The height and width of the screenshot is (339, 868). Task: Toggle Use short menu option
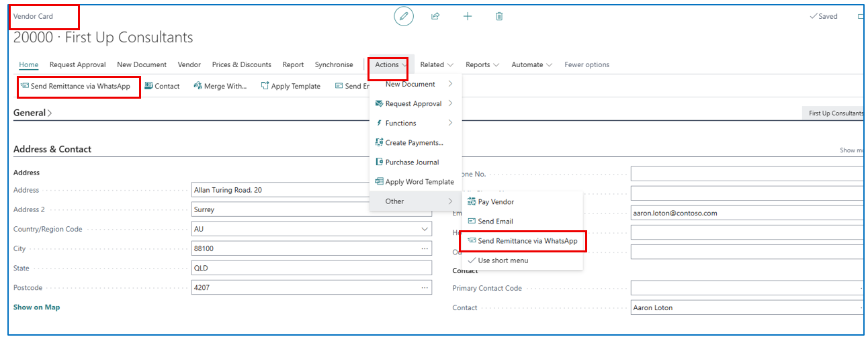pos(503,260)
